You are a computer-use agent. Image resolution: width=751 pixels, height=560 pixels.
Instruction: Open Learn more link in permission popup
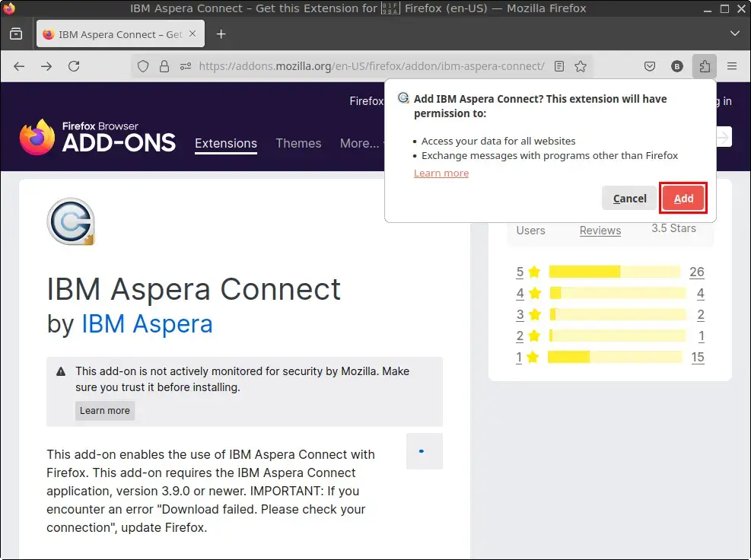click(441, 173)
